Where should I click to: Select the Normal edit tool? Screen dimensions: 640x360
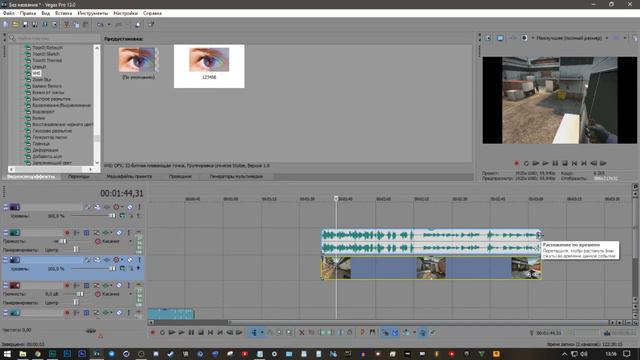point(253,333)
